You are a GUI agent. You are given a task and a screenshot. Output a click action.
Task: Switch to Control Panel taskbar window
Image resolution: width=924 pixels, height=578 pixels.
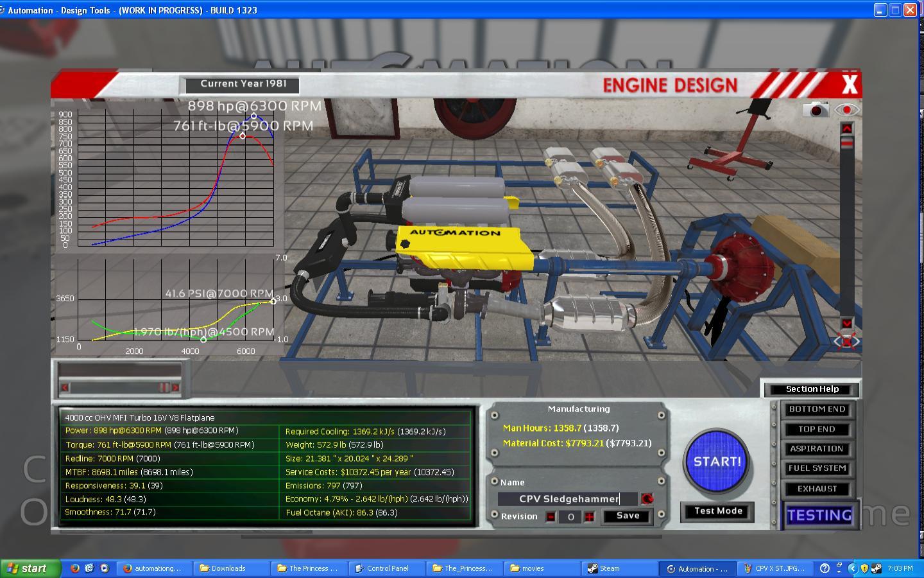pyautogui.click(x=386, y=568)
